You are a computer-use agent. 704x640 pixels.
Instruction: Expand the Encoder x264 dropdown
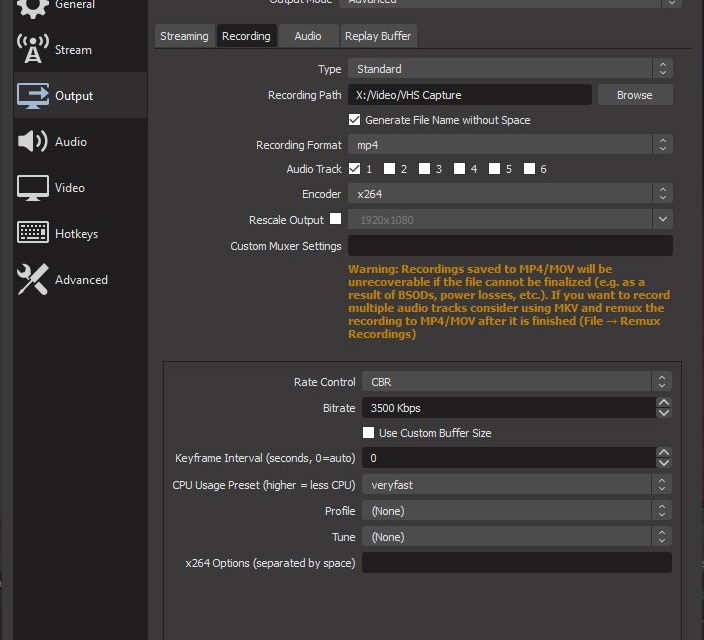[x=510, y=194]
